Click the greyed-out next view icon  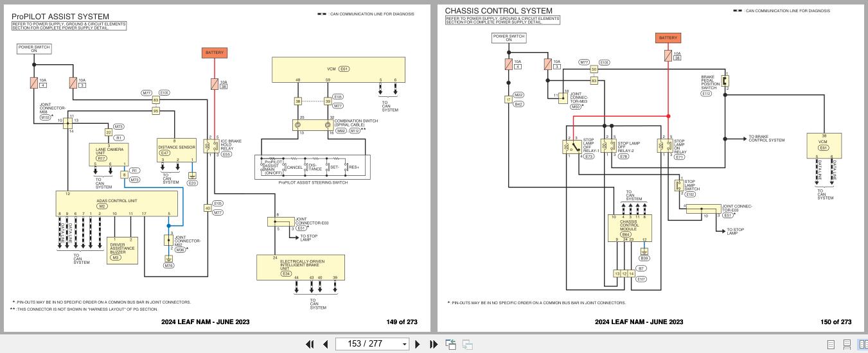click(468, 344)
